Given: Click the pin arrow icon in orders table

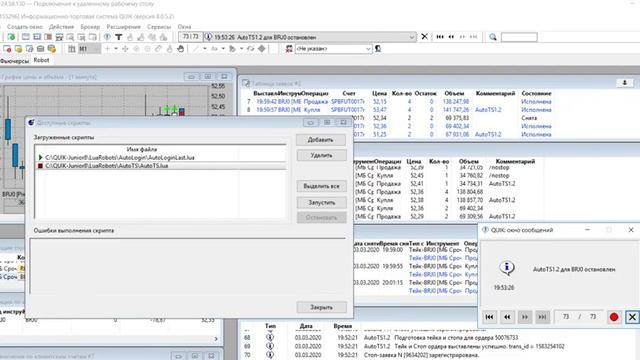Looking at the screenshot, I should [x=624, y=83].
